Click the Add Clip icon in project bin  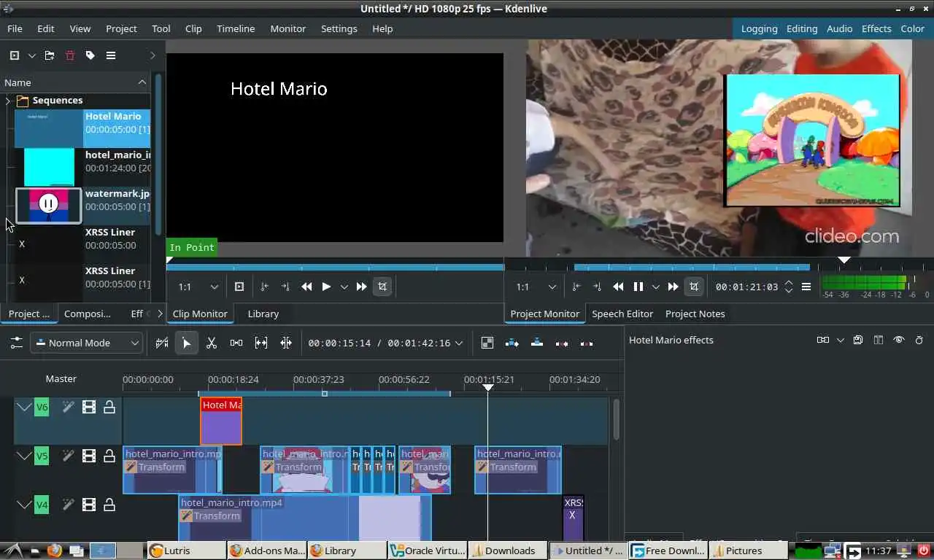coord(14,55)
